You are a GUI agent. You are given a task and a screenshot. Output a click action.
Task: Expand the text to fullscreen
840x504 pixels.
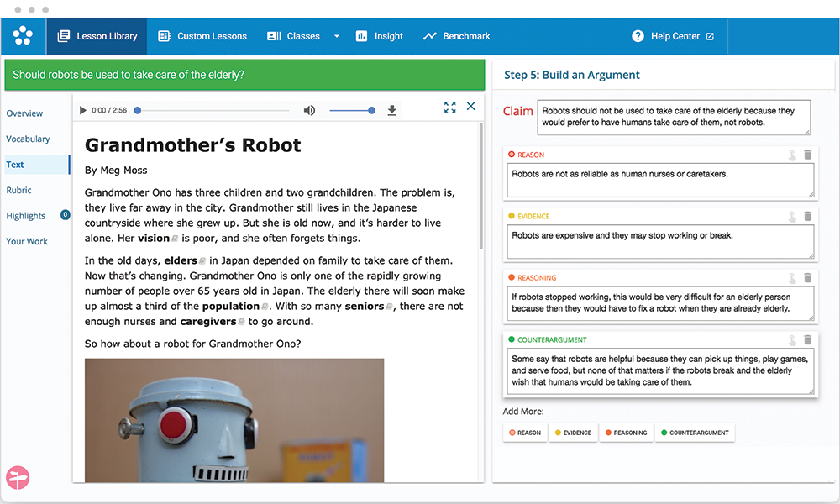coord(450,108)
